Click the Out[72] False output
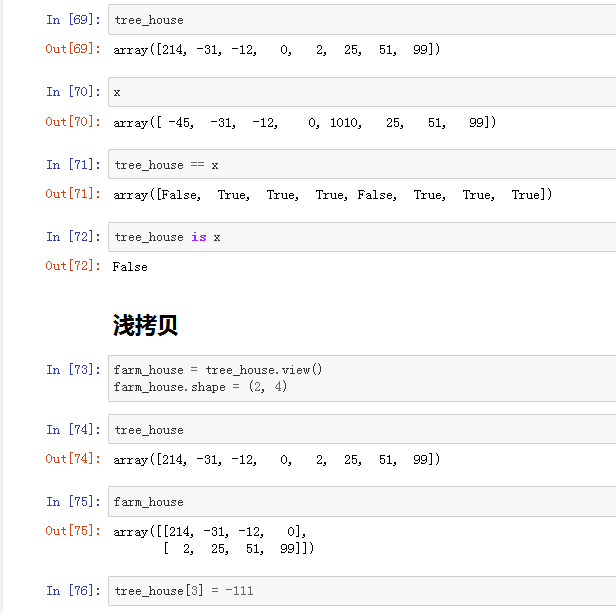The height and width of the screenshot is (612, 616). 130,267
